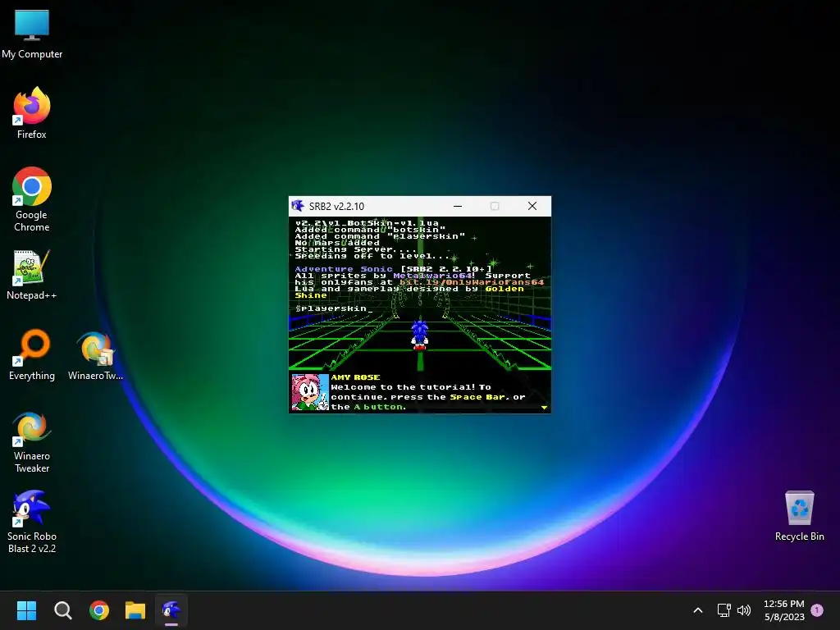Click the "Speeding off to level..." console line
The width and height of the screenshot is (840, 630).
click(x=372, y=256)
